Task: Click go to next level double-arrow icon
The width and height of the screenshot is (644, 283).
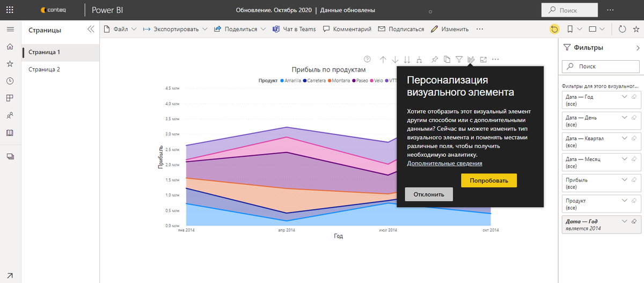Action: [407, 59]
